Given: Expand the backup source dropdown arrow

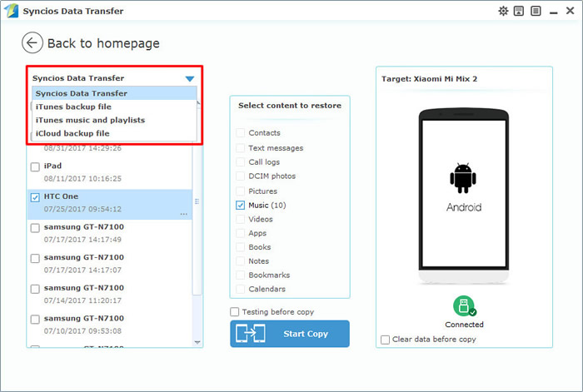Looking at the screenshot, I should [190, 78].
